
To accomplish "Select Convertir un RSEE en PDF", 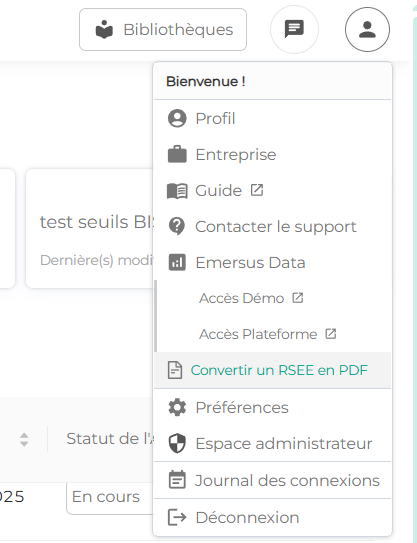I will pyautogui.click(x=272, y=370).
